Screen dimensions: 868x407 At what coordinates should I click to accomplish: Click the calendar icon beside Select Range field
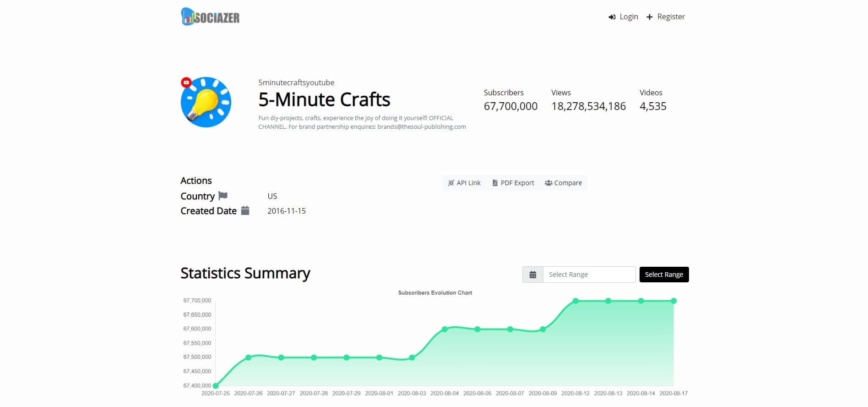pos(533,275)
